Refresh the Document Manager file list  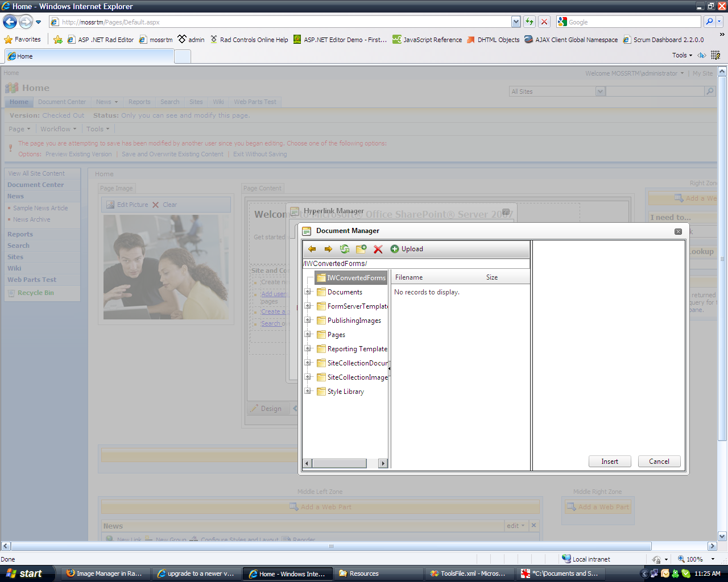tap(345, 249)
